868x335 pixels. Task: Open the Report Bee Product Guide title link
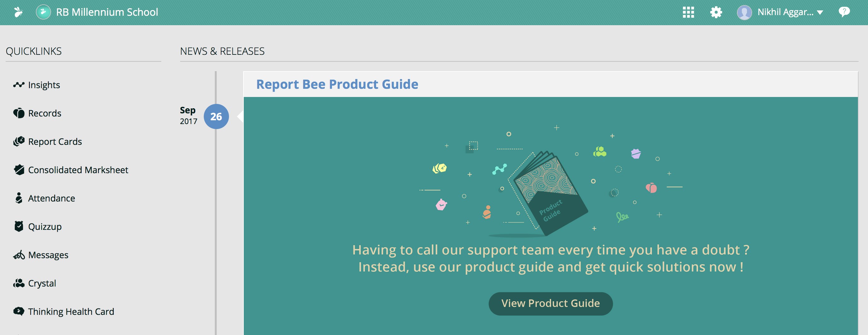[x=337, y=84]
